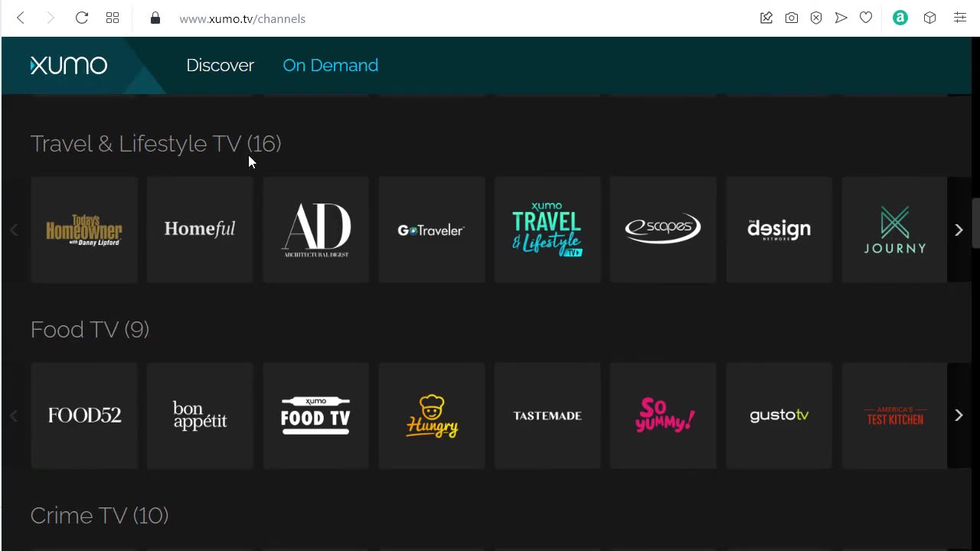Show next Travel & Lifestyle channels

pyautogui.click(x=959, y=230)
